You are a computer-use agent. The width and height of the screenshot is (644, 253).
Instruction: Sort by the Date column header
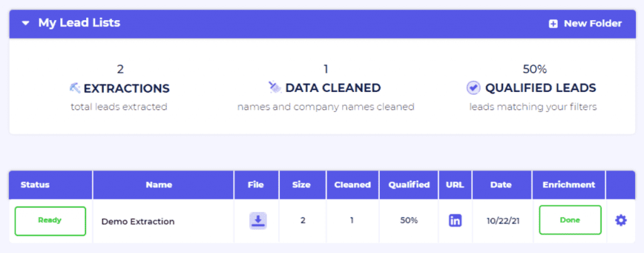(x=501, y=185)
